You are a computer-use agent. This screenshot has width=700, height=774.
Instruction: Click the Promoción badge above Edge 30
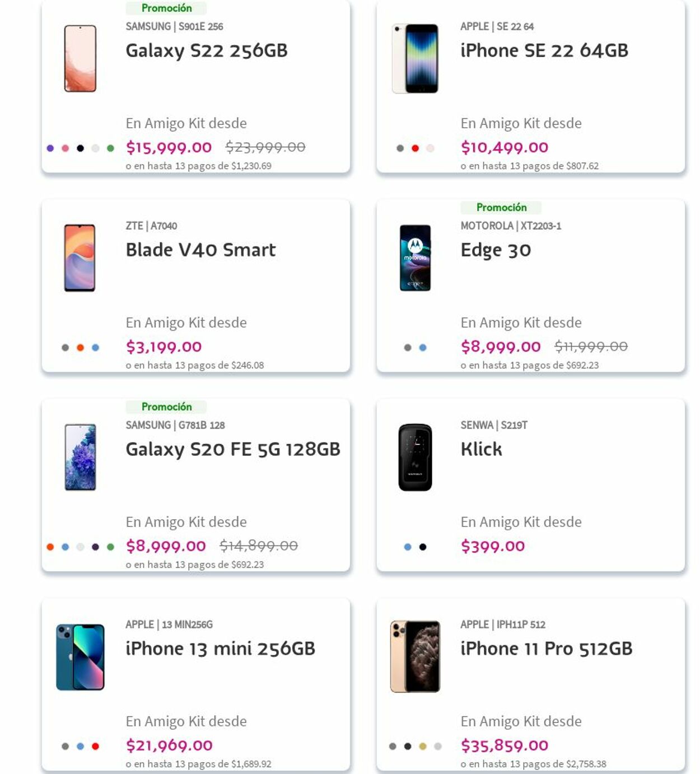point(501,208)
